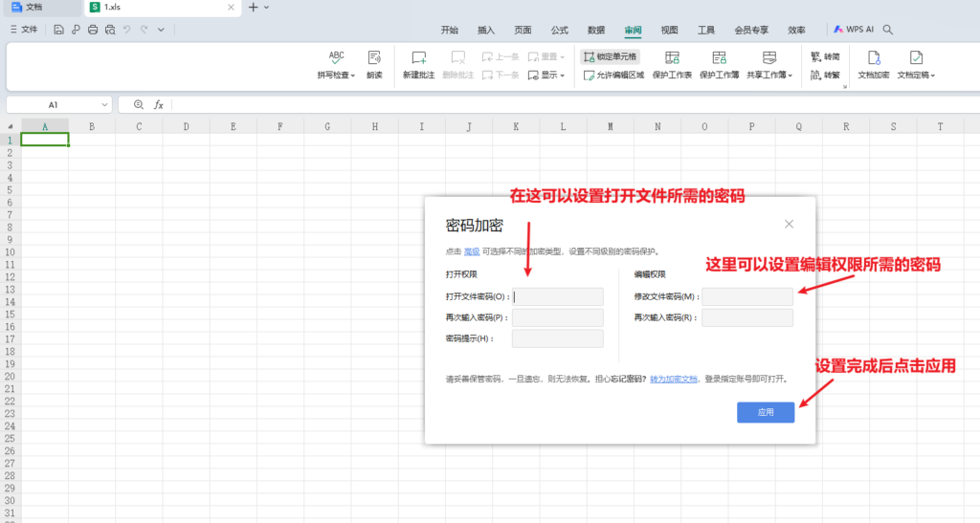Viewport: 980px width, 523px height.
Task: Click the 应用 button in dialog
Action: [x=765, y=412]
